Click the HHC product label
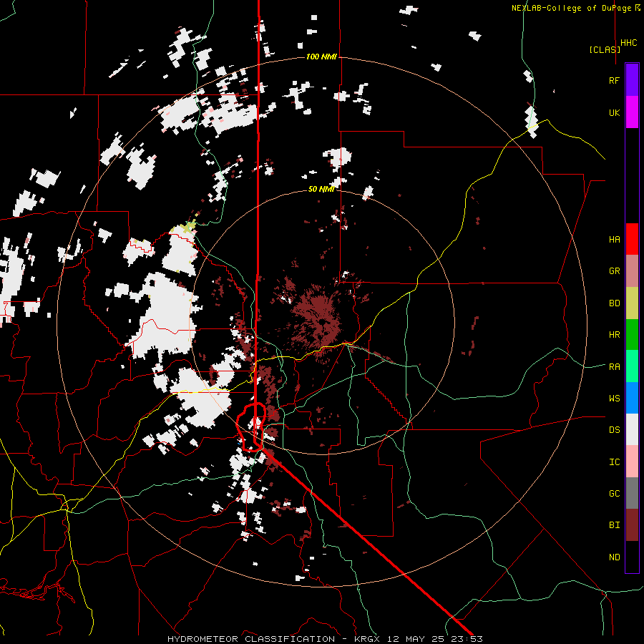 (629, 43)
